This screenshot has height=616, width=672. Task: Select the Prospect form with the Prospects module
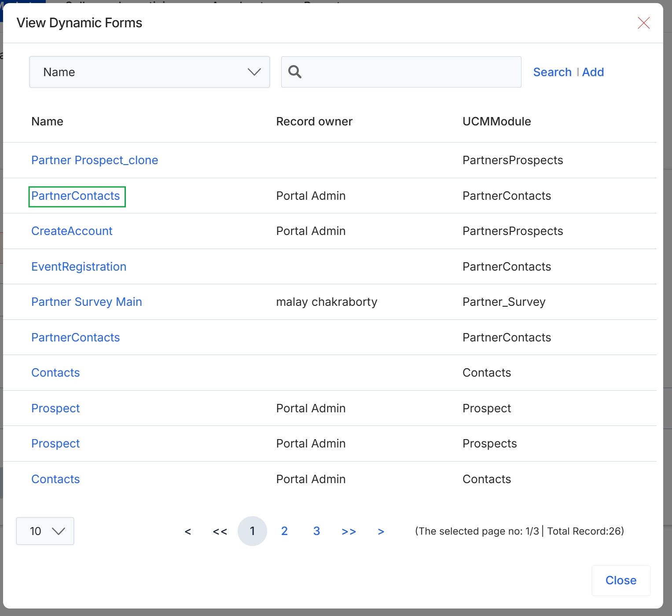55,444
